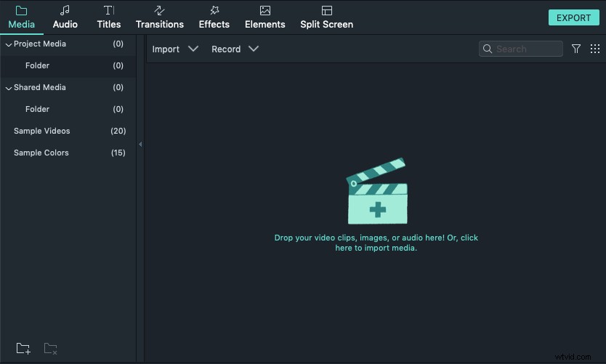Open Sample Colors library
The image size is (606, 364).
point(68,153)
